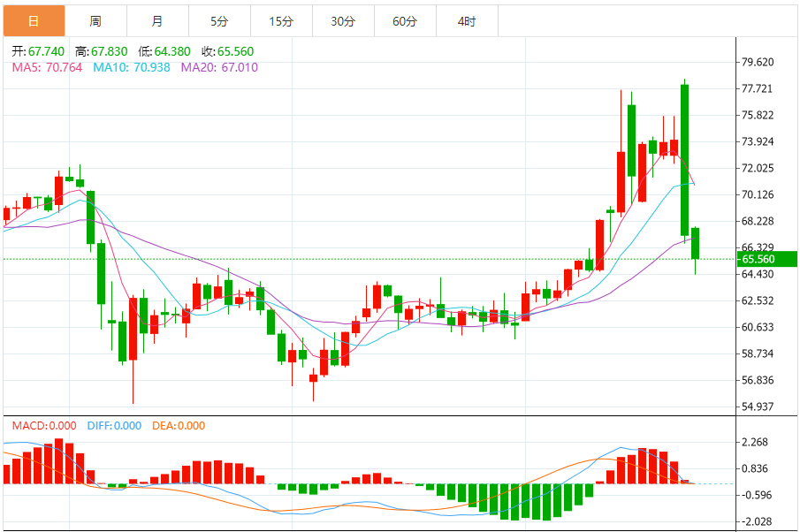
Task: Open the 30分 timeframe tab
Action: (343, 21)
